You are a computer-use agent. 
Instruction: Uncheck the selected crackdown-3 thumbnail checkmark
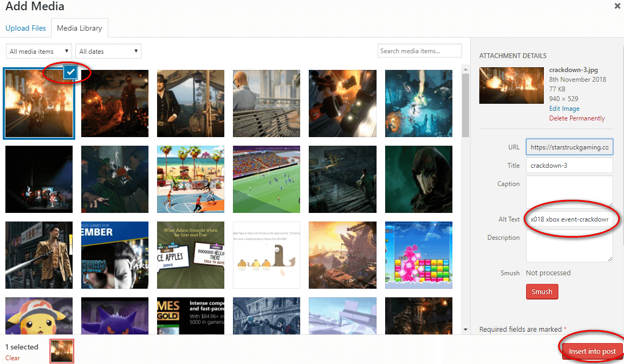(x=70, y=72)
